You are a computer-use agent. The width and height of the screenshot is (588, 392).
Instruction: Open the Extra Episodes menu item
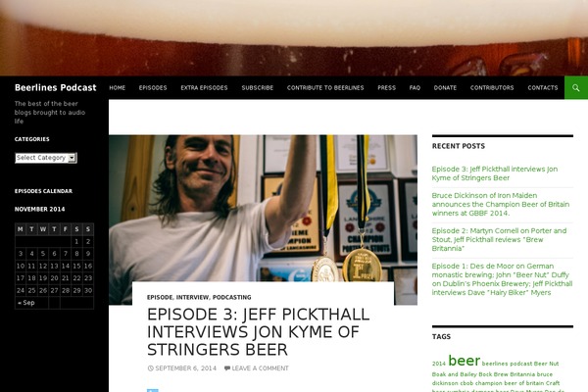[204, 88]
